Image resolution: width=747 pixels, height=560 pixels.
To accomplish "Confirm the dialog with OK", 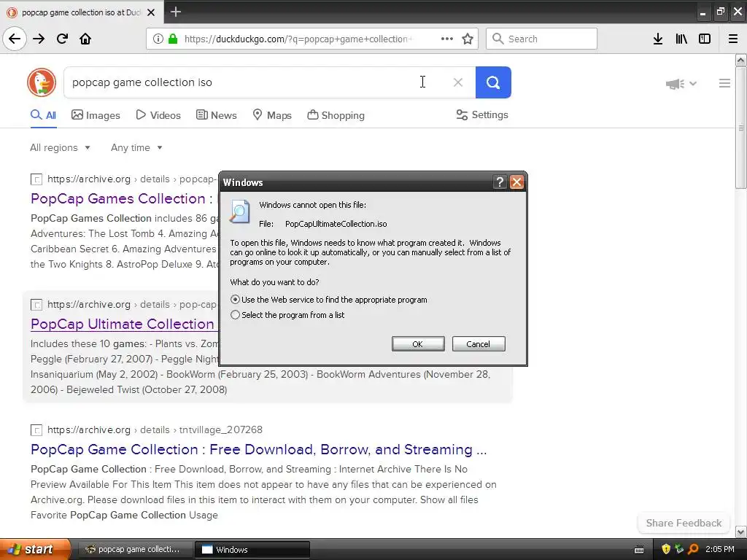I will [418, 344].
